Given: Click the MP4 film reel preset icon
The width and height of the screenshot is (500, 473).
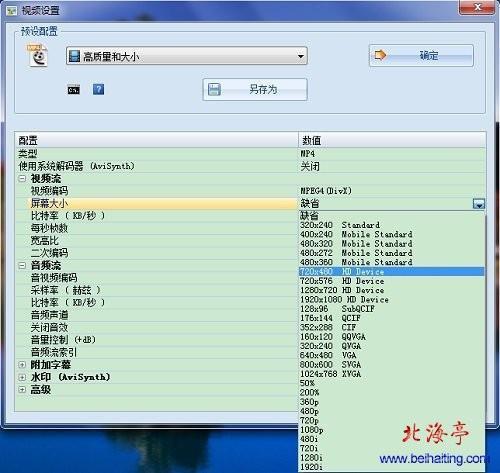Looking at the screenshot, I should (x=37, y=55).
